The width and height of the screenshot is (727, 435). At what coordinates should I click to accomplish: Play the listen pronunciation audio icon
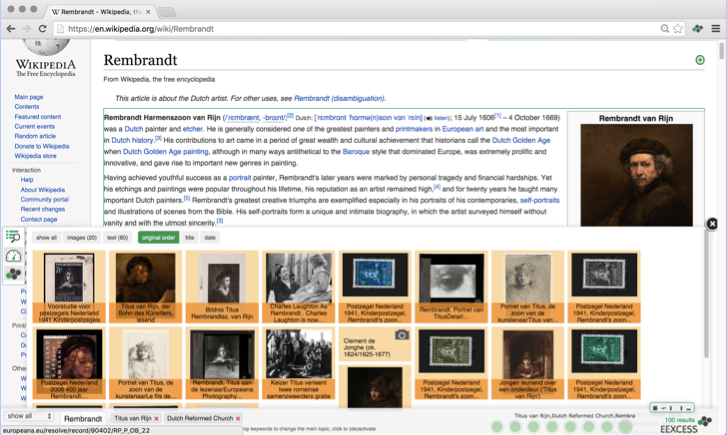point(429,118)
